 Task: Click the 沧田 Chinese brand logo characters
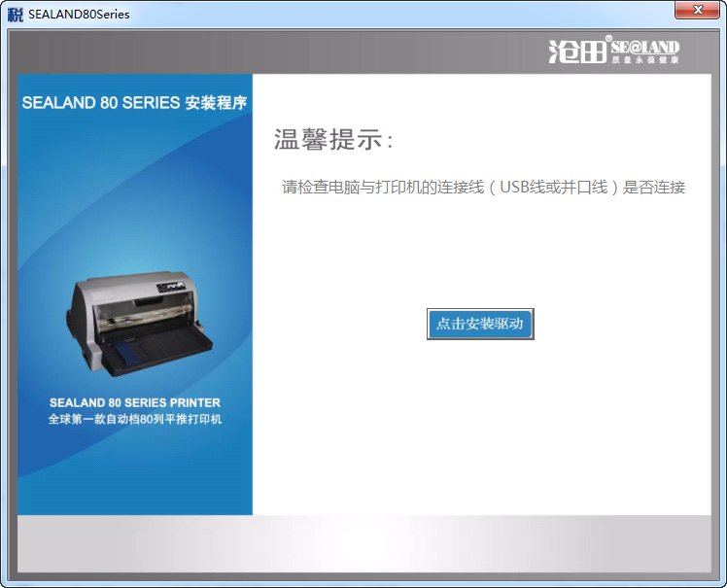pyautogui.click(x=576, y=52)
